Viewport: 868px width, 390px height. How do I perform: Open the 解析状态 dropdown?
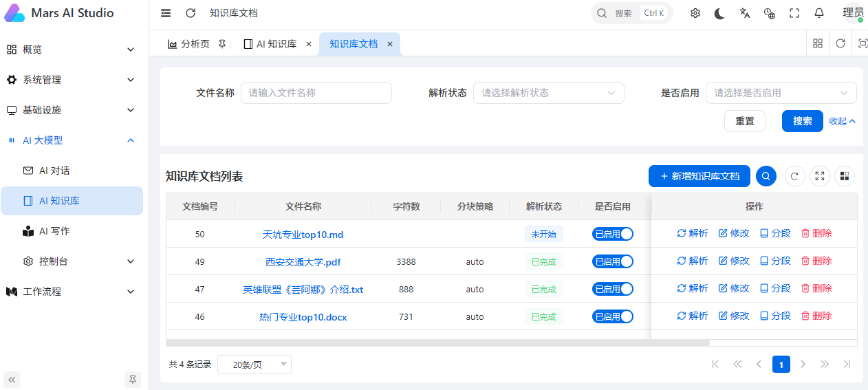point(549,93)
